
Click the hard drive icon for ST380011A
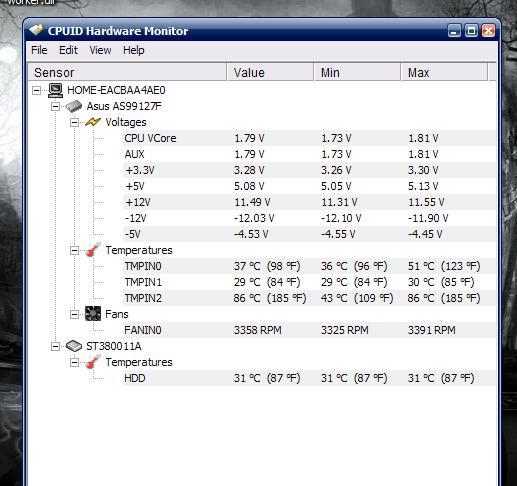tap(74, 346)
